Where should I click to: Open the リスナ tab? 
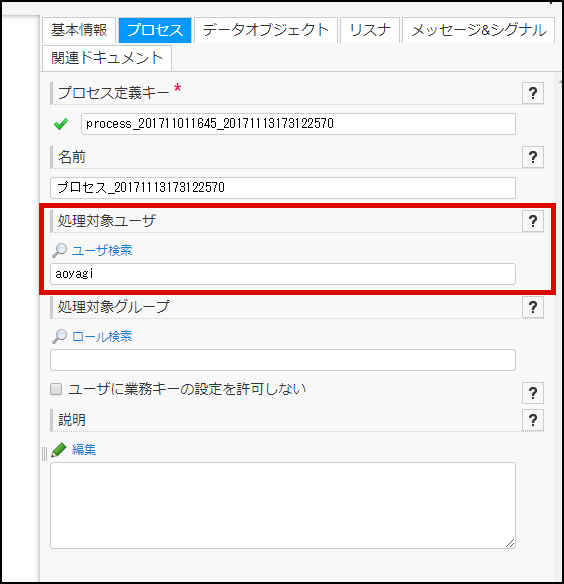tap(370, 30)
